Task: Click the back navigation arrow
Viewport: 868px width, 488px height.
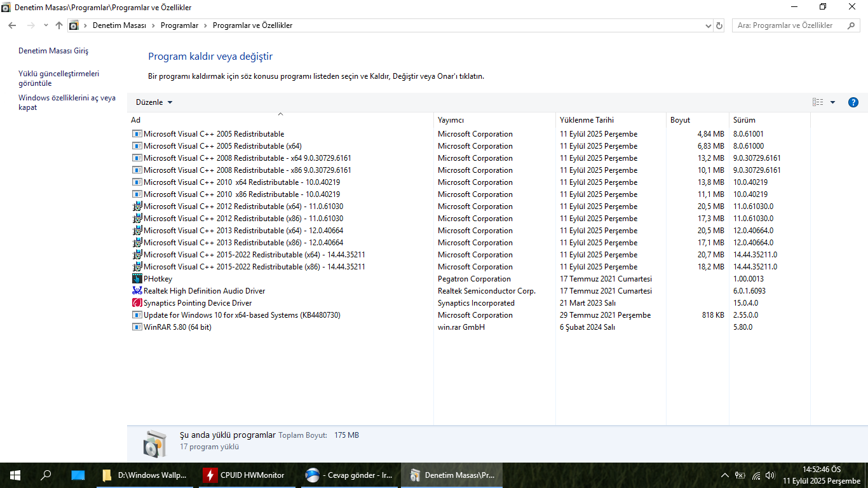Action: (12, 25)
